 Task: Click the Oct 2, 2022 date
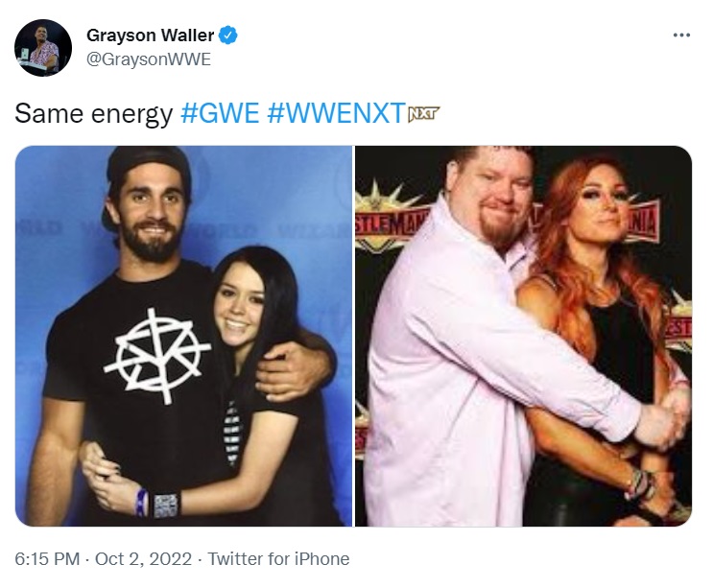pos(143,559)
